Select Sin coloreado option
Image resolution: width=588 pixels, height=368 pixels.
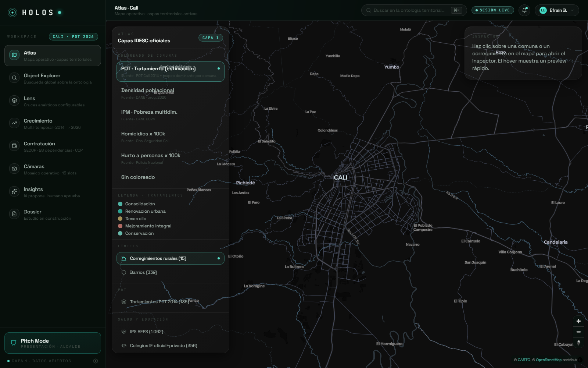tap(171, 177)
